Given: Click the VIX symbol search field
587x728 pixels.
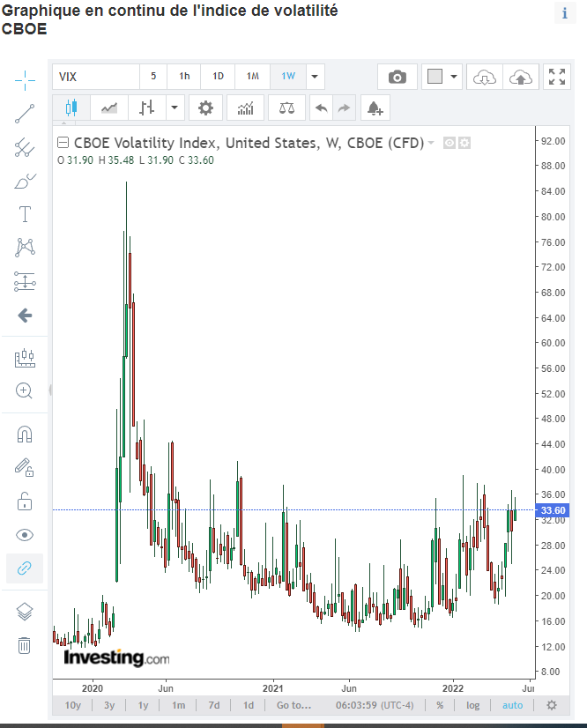Looking at the screenshot, I should [96, 77].
